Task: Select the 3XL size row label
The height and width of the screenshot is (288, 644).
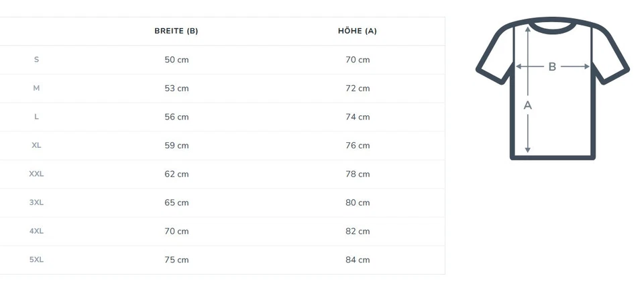Action: (36, 202)
